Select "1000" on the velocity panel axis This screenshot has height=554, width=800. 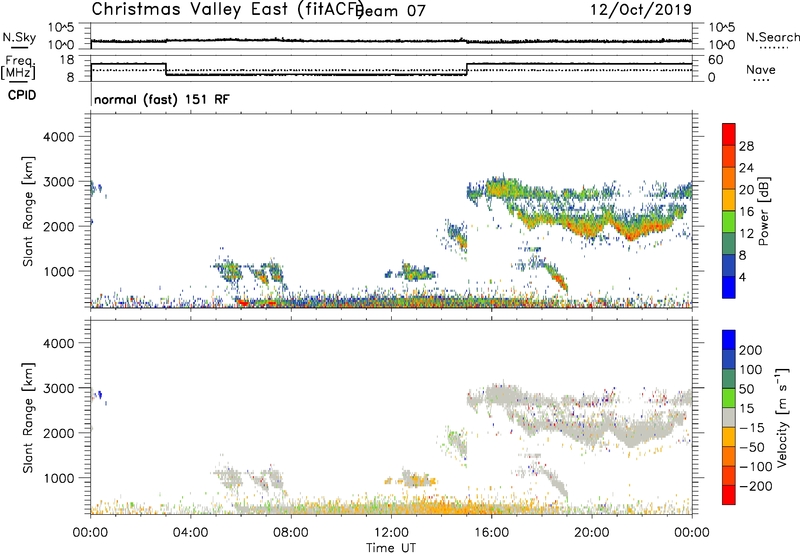(59, 478)
